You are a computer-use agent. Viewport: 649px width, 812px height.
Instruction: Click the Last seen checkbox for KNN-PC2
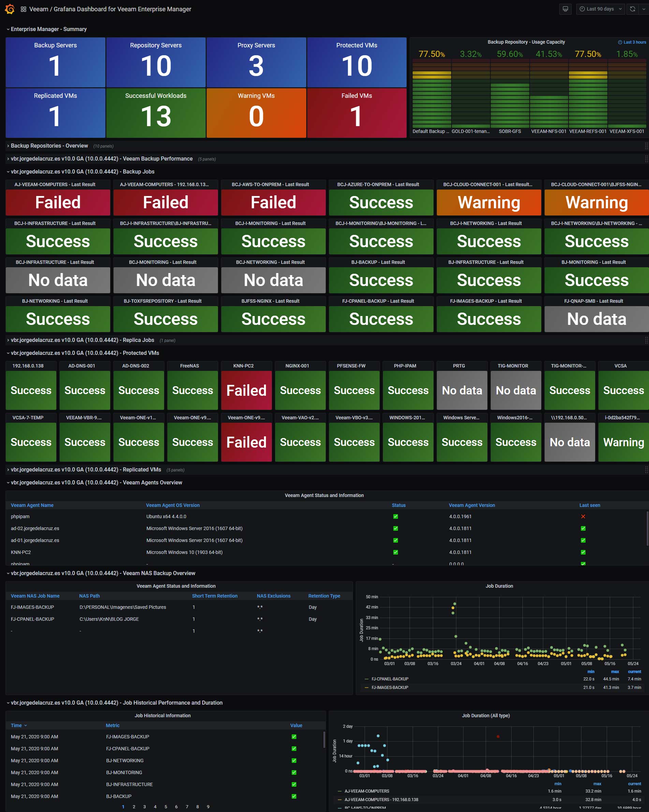(583, 552)
